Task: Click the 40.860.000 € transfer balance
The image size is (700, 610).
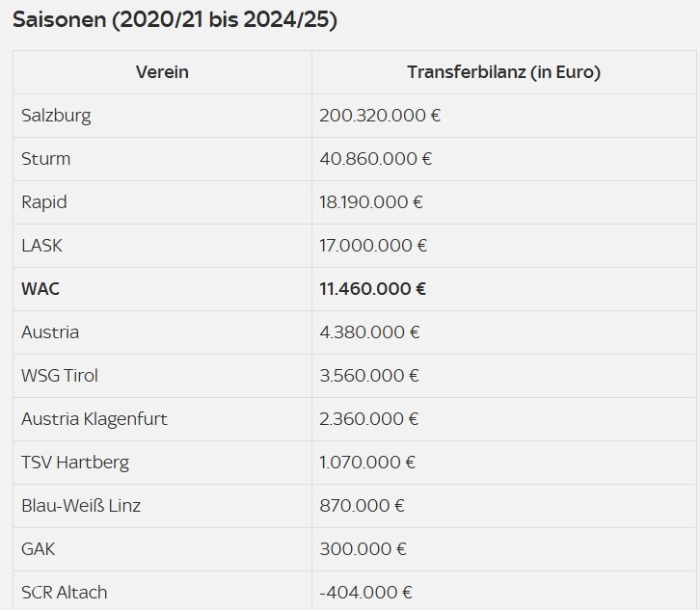Action: 375,159
